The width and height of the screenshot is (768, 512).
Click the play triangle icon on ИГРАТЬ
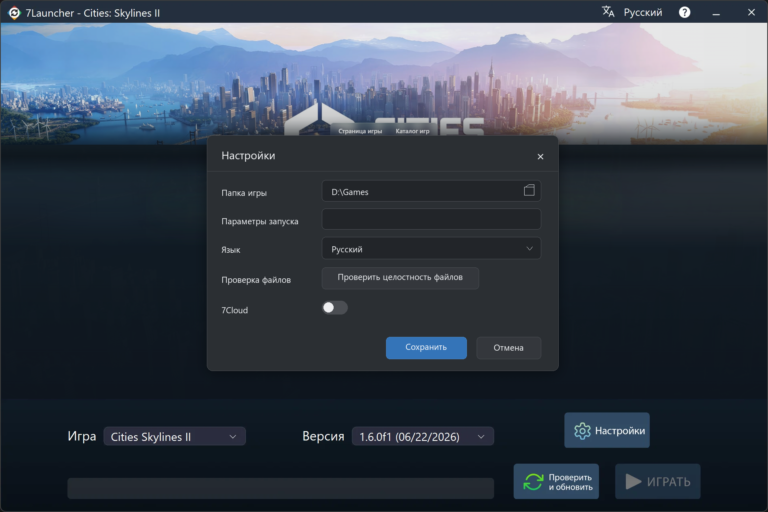633,482
